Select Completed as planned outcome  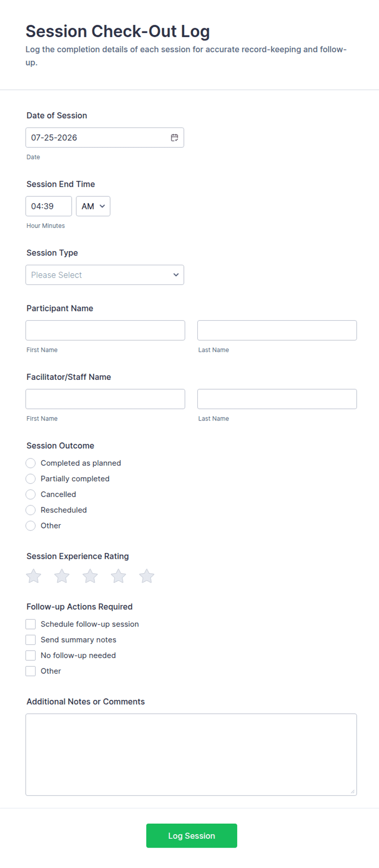tap(31, 463)
